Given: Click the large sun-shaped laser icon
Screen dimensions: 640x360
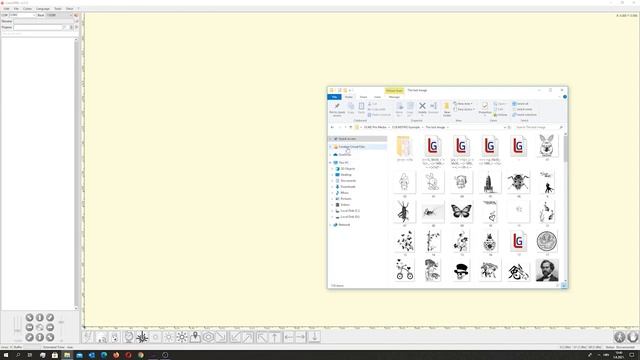Looking at the screenshot, I should pyautogui.click(x=182, y=337).
